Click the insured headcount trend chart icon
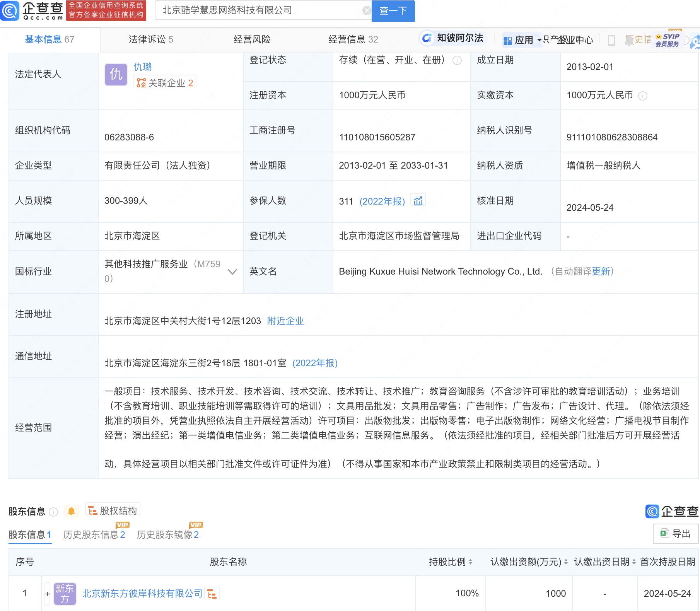 coord(418,201)
